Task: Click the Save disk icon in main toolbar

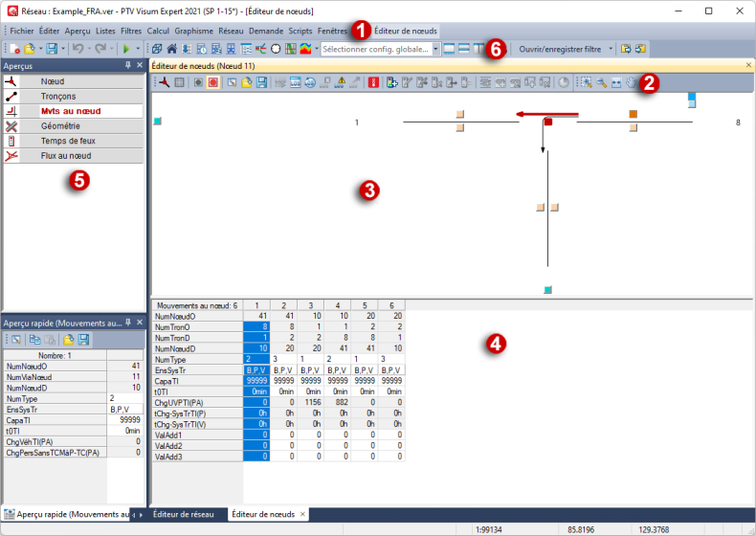Action: pos(51,48)
